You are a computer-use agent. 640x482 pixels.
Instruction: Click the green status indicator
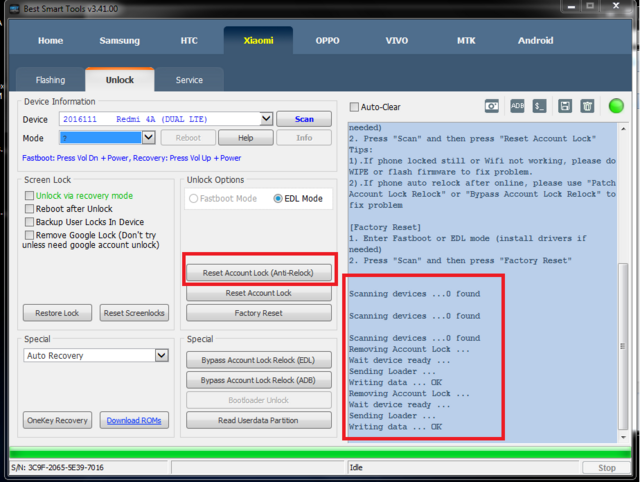616,106
